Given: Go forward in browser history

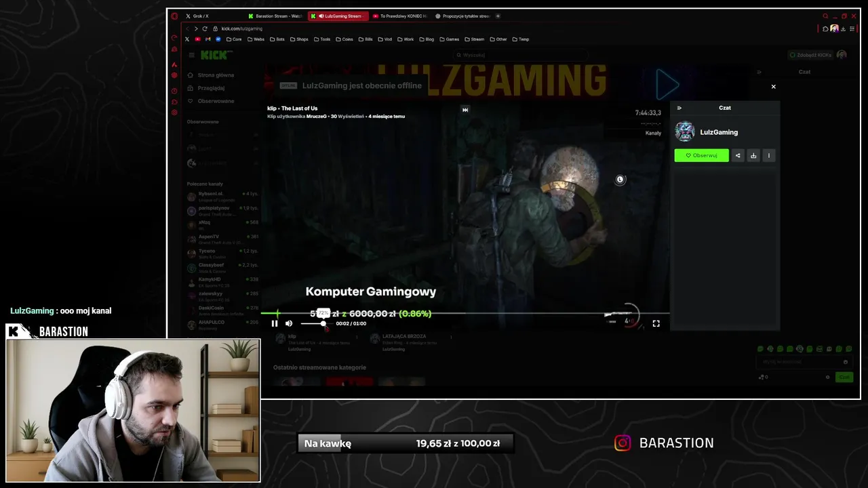Looking at the screenshot, I should pos(196,28).
